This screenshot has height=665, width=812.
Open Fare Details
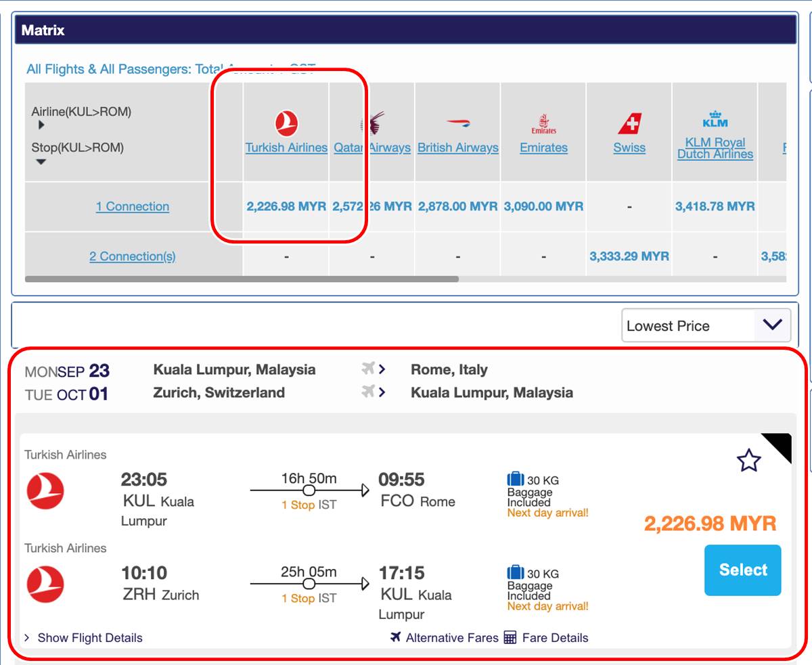pos(556,637)
